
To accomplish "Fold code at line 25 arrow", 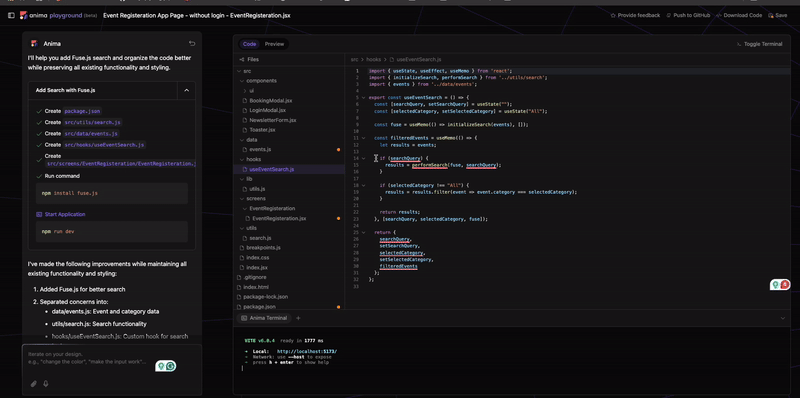I will point(363,232).
